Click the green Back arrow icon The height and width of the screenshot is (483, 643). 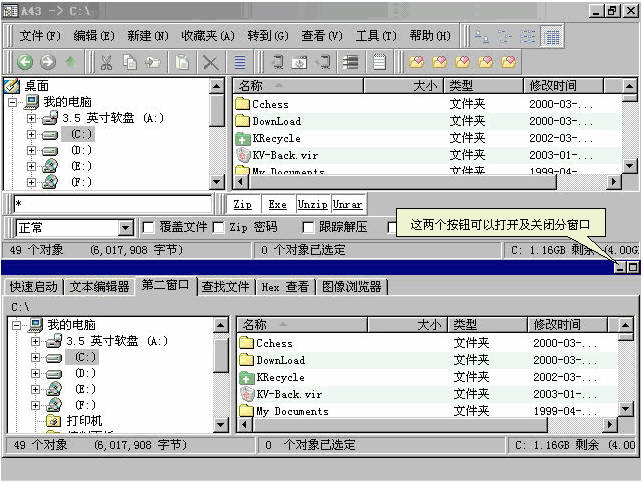click(25, 62)
